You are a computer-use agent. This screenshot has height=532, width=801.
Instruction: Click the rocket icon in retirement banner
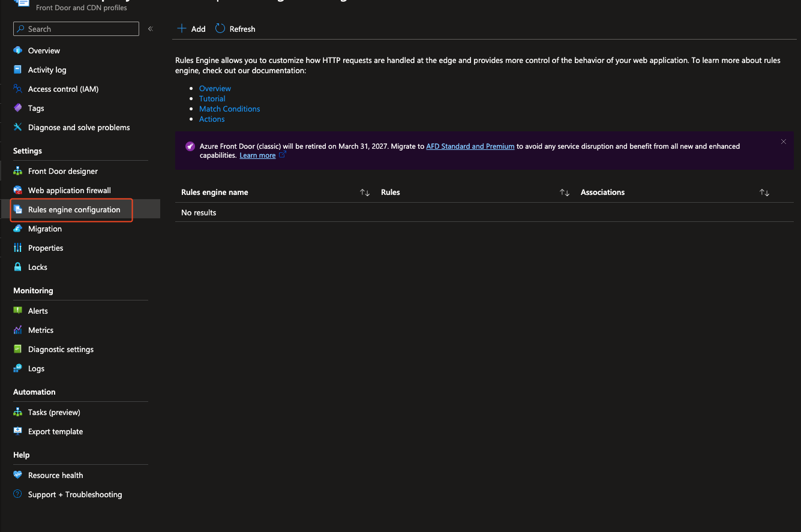190,146
